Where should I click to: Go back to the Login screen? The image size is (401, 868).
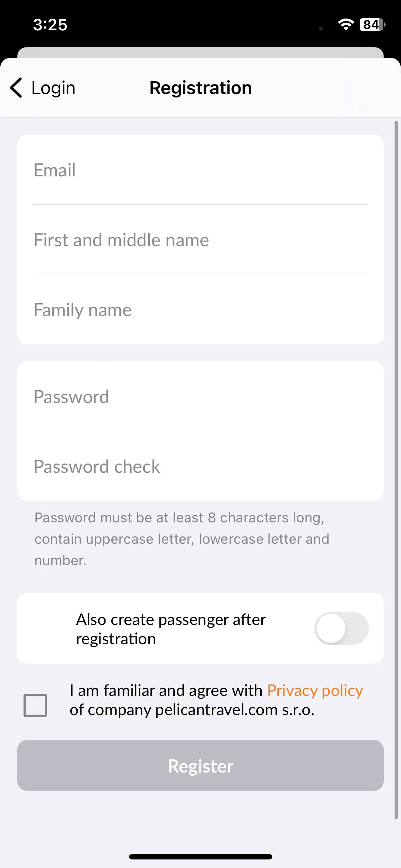pyautogui.click(x=42, y=88)
